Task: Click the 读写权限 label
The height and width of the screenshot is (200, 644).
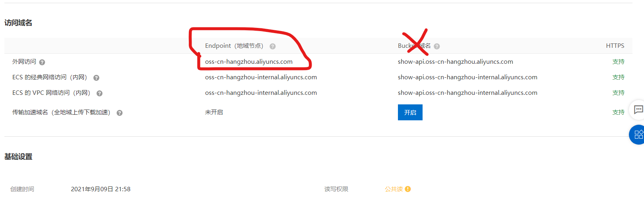Action: point(336,189)
